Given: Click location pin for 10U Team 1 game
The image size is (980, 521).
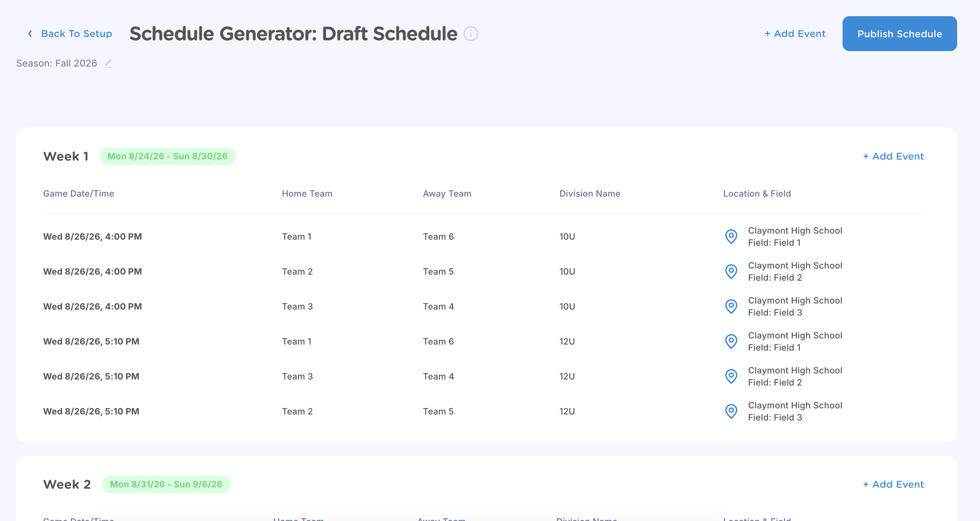Looking at the screenshot, I should coord(731,236).
